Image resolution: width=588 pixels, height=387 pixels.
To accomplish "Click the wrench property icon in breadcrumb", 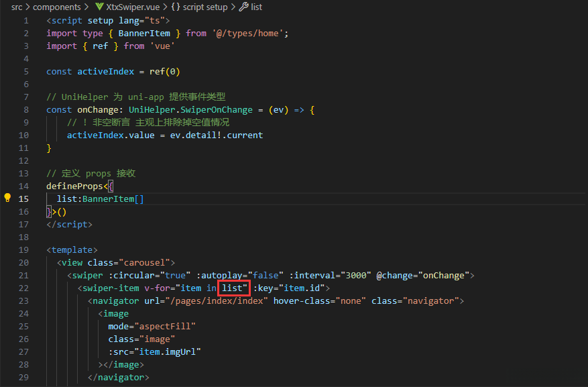I will point(244,7).
